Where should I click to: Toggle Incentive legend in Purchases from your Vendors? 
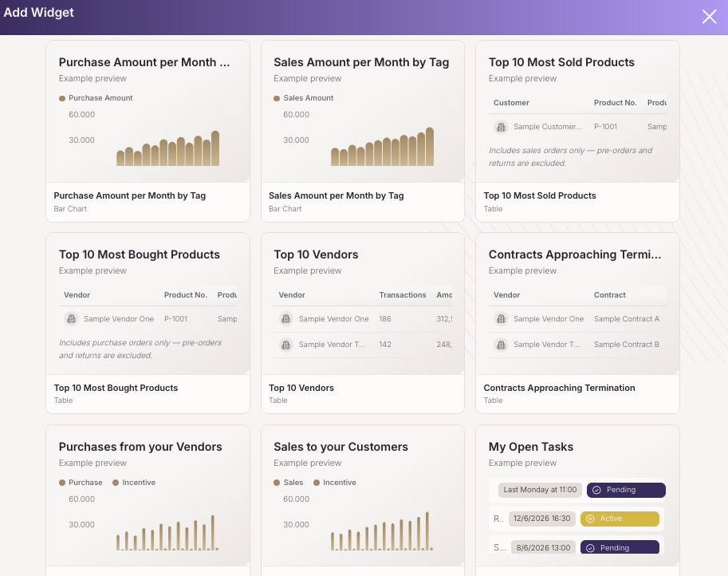116,483
